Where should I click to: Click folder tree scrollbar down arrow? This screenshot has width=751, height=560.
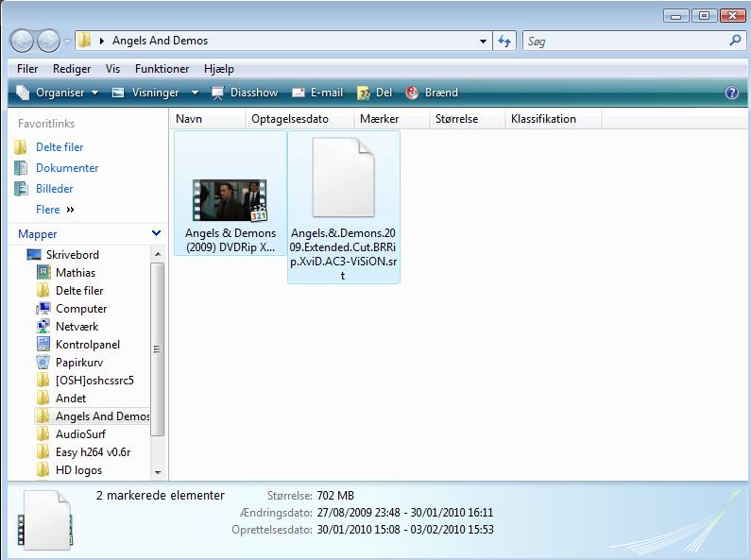158,472
